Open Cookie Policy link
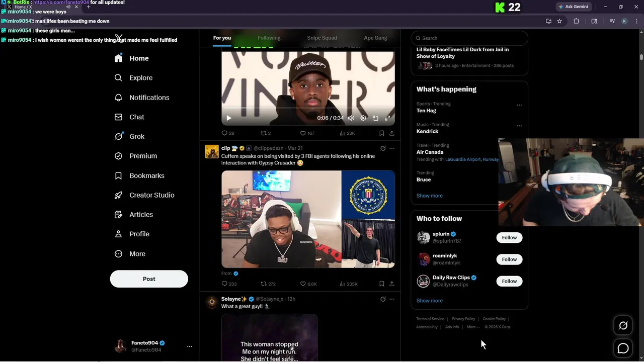This screenshot has height=362, width=644. (494, 319)
